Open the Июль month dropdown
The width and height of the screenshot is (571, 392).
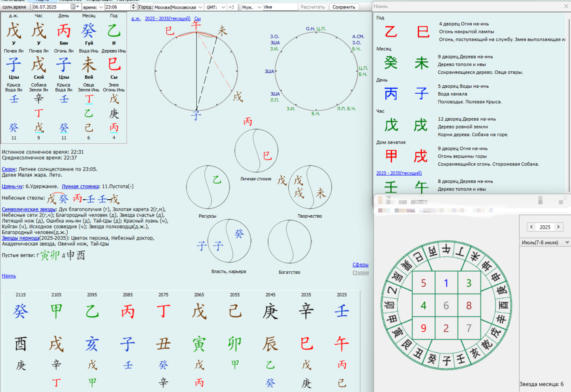coord(567,242)
